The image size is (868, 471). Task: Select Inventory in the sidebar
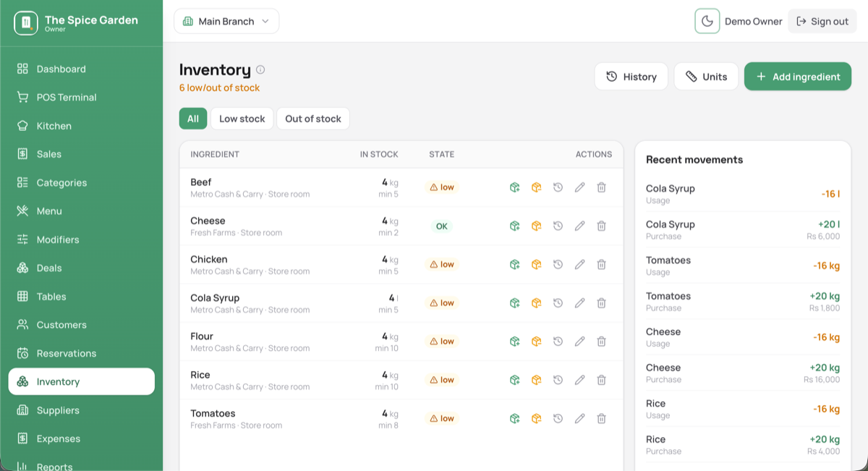81,382
